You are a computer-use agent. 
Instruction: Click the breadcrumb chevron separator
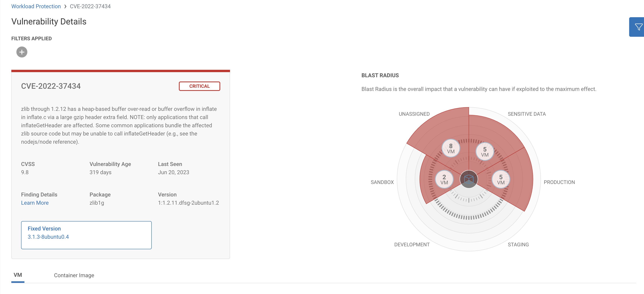coord(65,6)
